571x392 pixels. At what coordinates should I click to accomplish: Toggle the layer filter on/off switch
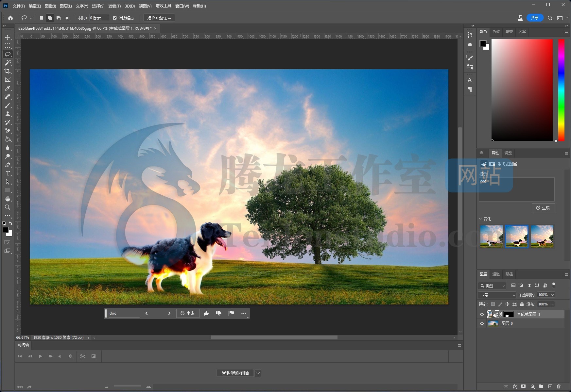(x=553, y=285)
